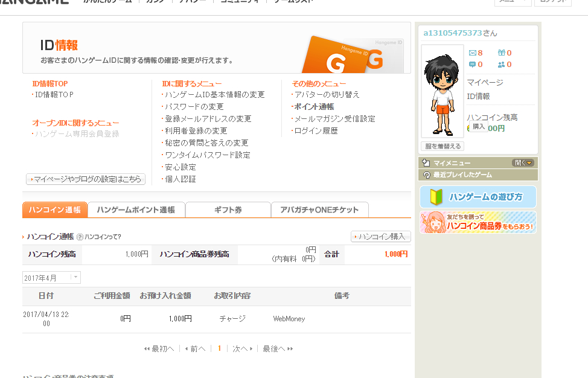
Task: Click the 備考 column header
Action: pyautogui.click(x=342, y=296)
